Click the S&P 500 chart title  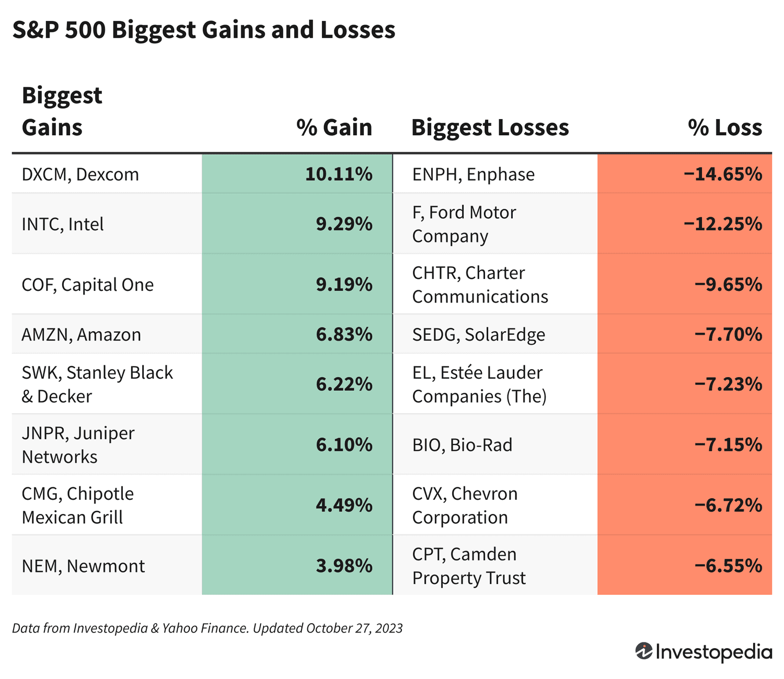click(204, 30)
